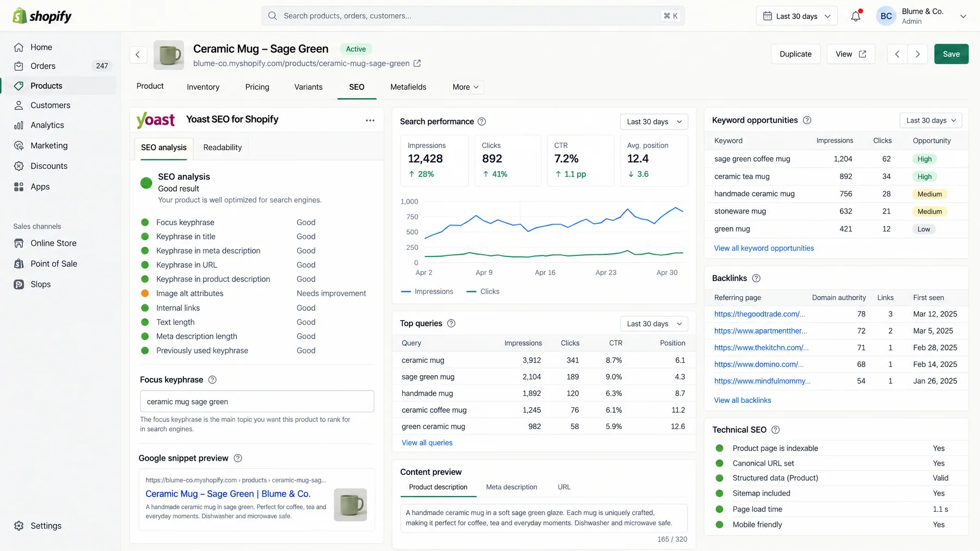Screen dimensions: 980x551
Task: Show help for Search performance
Action: [x=482, y=121]
